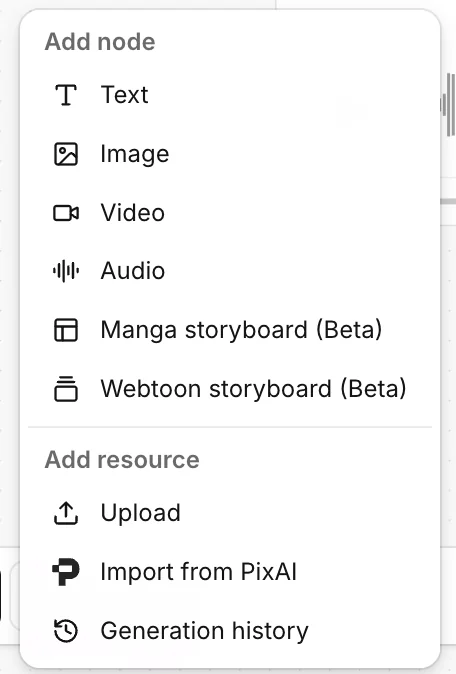Open Generation history entry

tap(230, 631)
